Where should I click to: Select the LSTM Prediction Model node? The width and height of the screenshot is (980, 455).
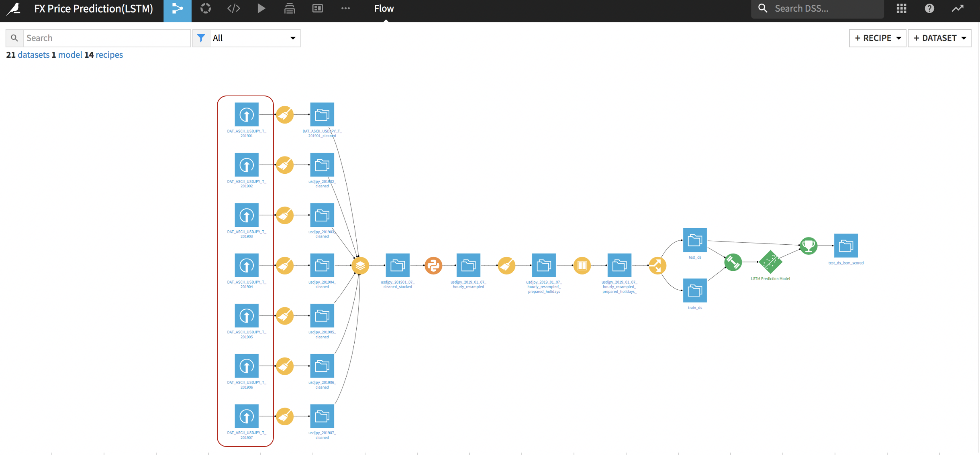point(770,262)
